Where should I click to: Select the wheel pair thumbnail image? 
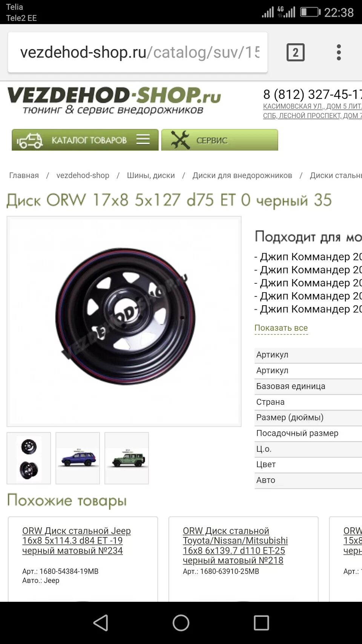(29, 458)
